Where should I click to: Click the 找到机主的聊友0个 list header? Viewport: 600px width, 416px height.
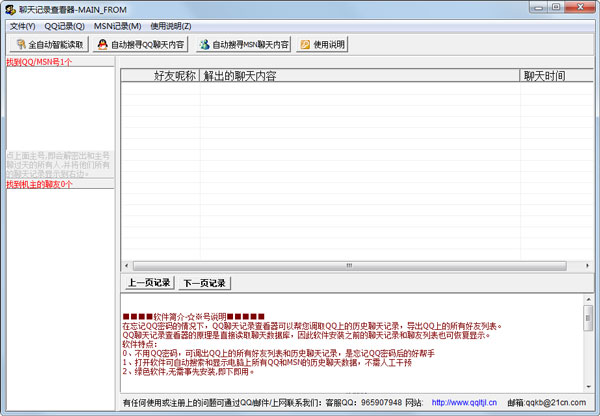pos(40,184)
